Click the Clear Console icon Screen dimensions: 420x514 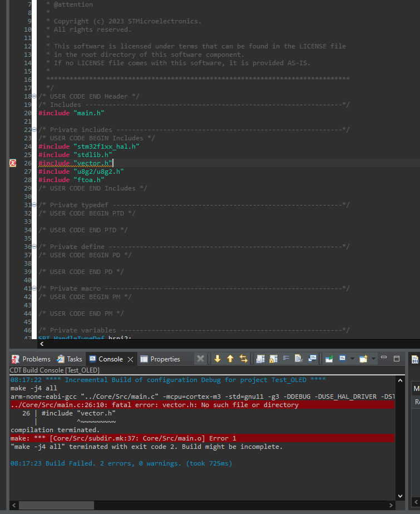(x=298, y=359)
